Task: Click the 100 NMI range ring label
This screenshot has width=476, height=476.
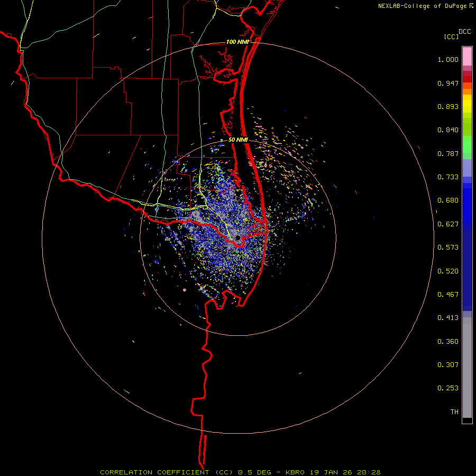Action: point(237,42)
